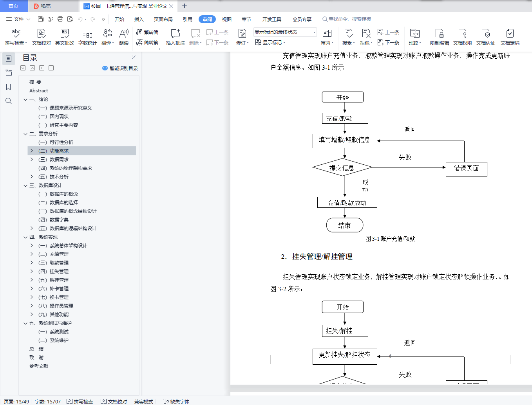Go to previous revision 上一条 beside 拒绝
This screenshot has height=405, width=532.
[x=388, y=32]
